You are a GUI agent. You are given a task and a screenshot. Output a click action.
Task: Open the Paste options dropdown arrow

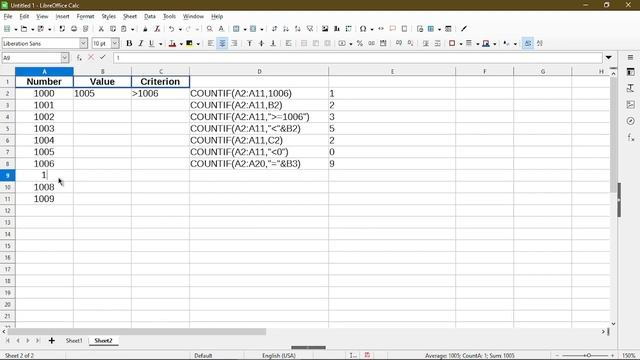[132, 29]
